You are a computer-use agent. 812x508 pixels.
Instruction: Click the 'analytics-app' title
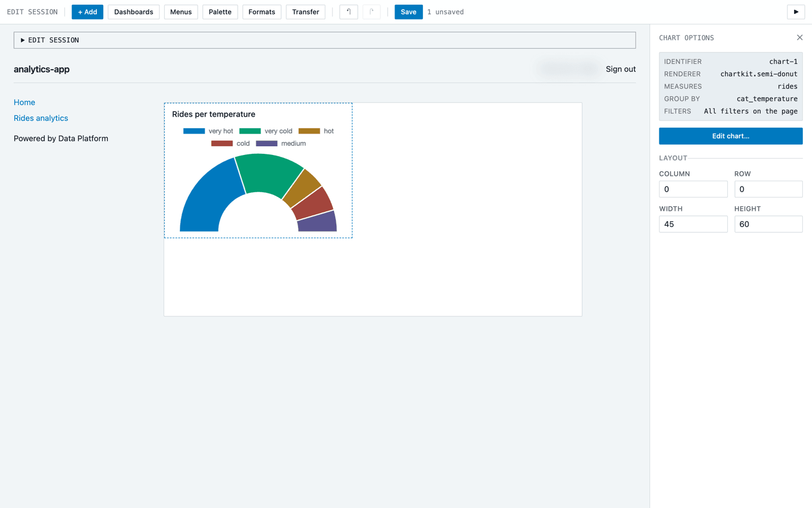pos(42,69)
